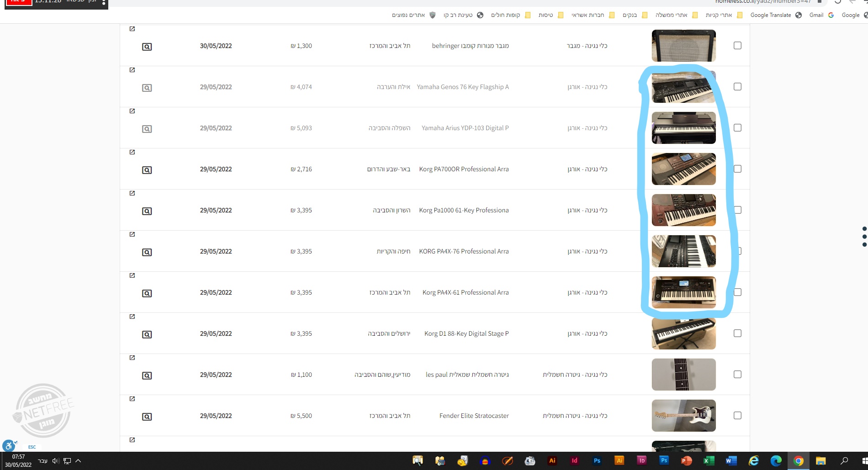Click preview magnifier for Korg Pa1000 listing

(147, 211)
